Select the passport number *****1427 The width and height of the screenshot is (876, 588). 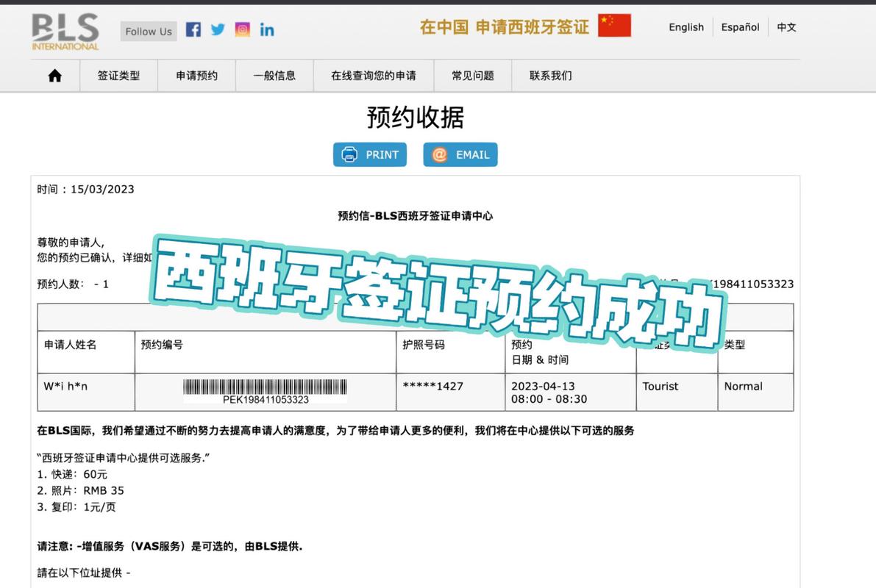pyautogui.click(x=433, y=386)
